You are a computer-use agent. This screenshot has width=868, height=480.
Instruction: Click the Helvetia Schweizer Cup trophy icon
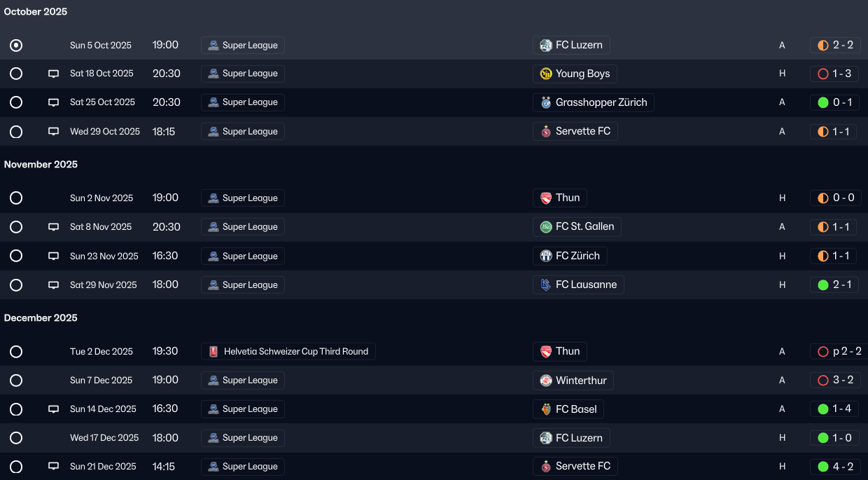[213, 352]
